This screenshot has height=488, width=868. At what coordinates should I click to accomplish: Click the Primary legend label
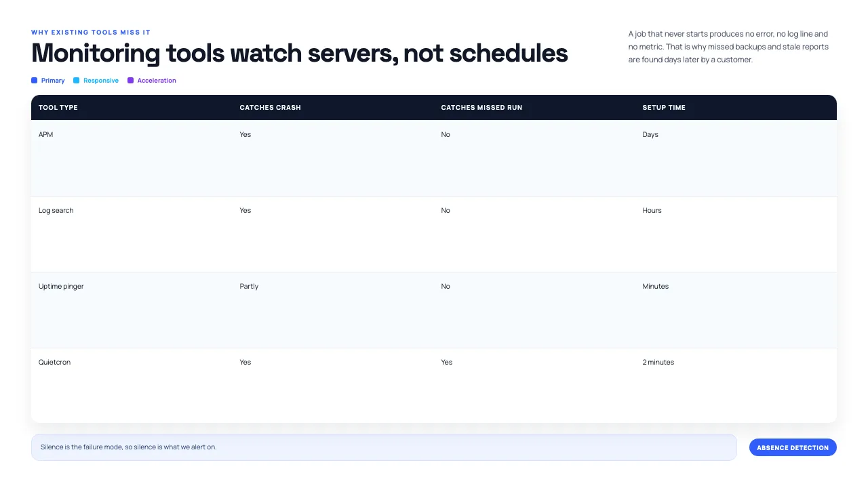point(53,81)
